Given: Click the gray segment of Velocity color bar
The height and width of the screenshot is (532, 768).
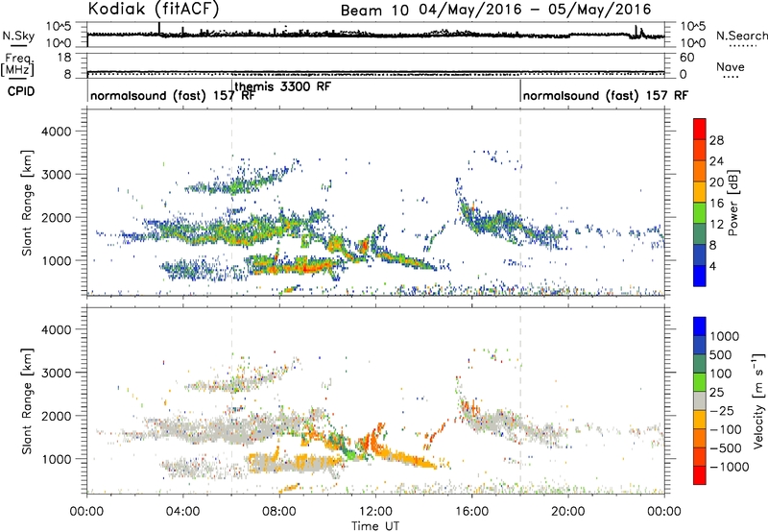Looking at the screenshot, I should (x=700, y=400).
